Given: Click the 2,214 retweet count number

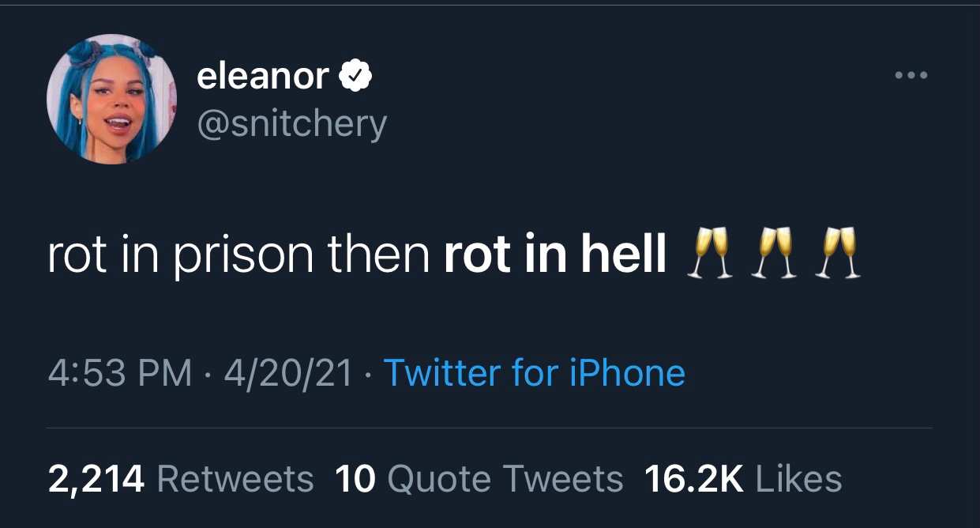Looking at the screenshot, I should [x=96, y=478].
